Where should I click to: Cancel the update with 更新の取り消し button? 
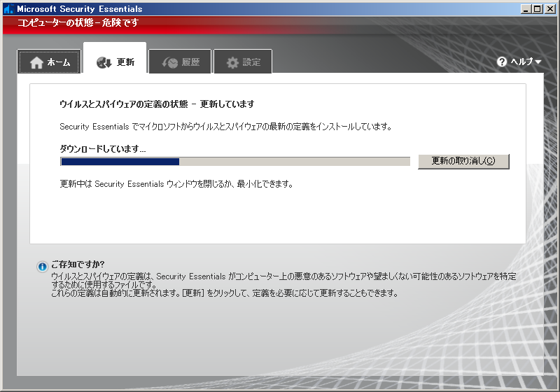click(463, 161)
